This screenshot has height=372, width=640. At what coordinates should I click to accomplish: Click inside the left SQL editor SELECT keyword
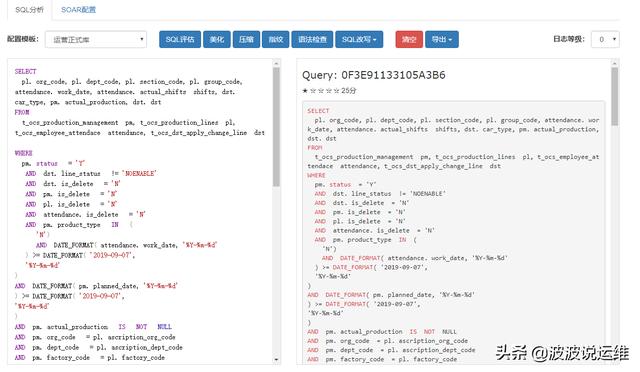click(x=25, y=71)
